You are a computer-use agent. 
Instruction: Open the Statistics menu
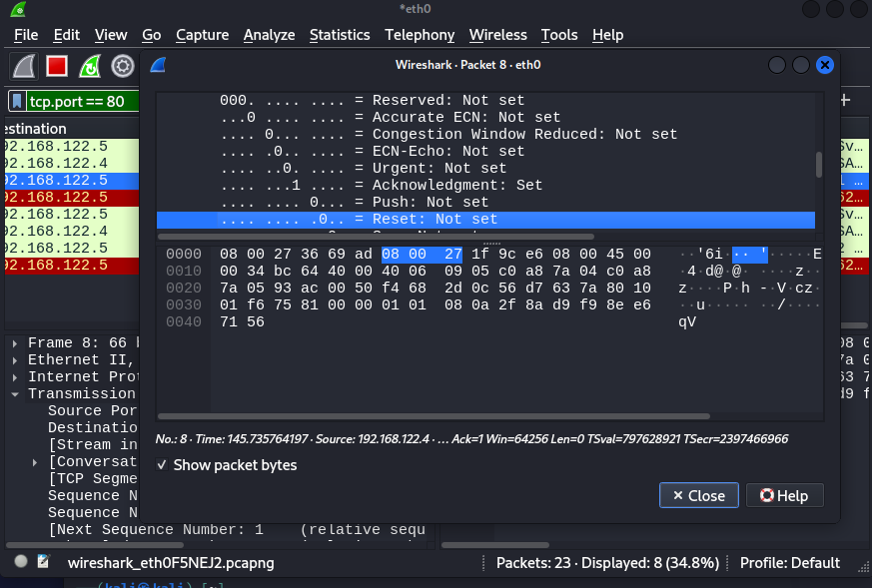[340, 35]
